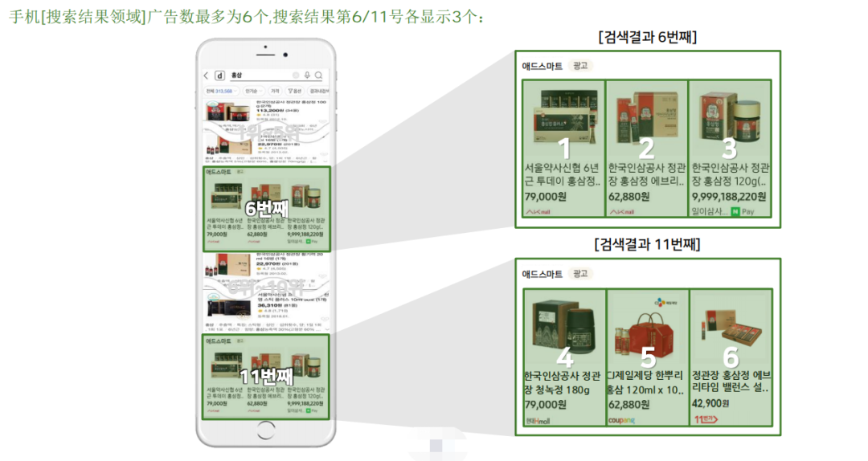Click the 일이삼사... seller text beside N Pay
The width and height of the screenshot is (868, 461).
pyautogui.click(x=709, y=211)
